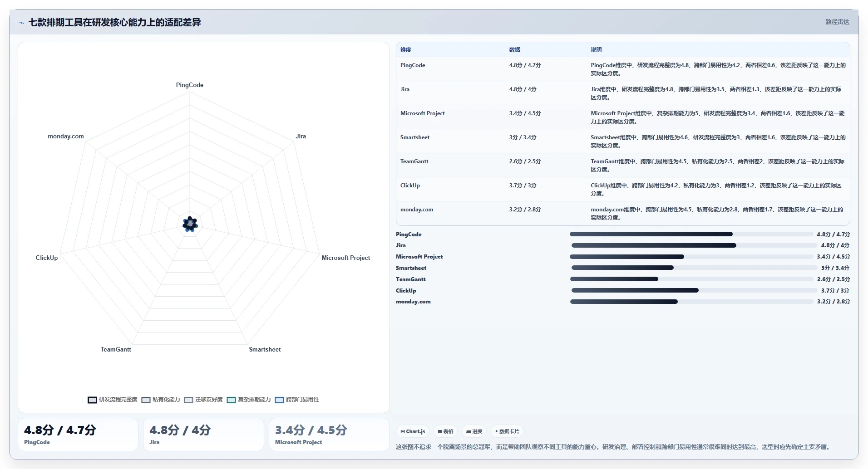868x469 pixels.
Task: Click the monday.com progress bar
Action: (x=691, y=302)
